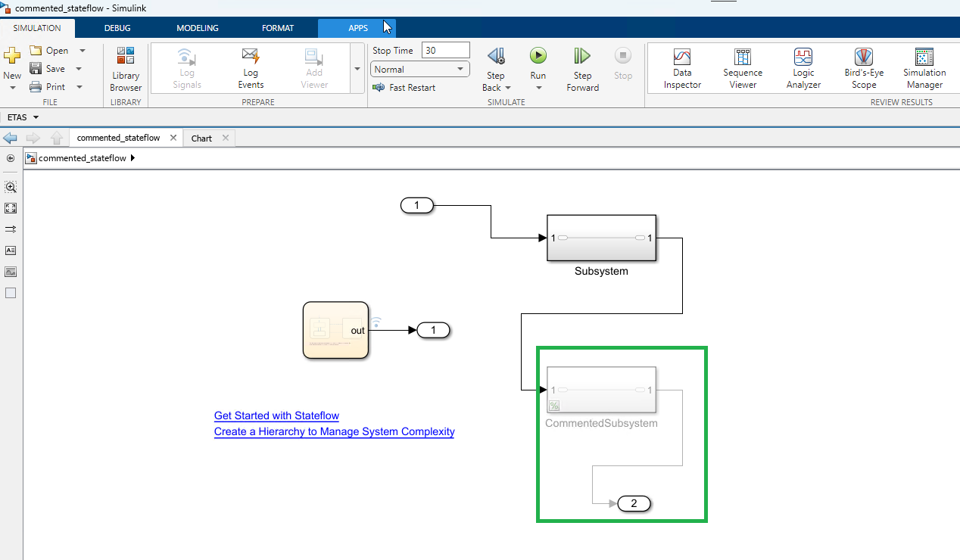
Task: Click the Step Back icon
Action: 496,56
